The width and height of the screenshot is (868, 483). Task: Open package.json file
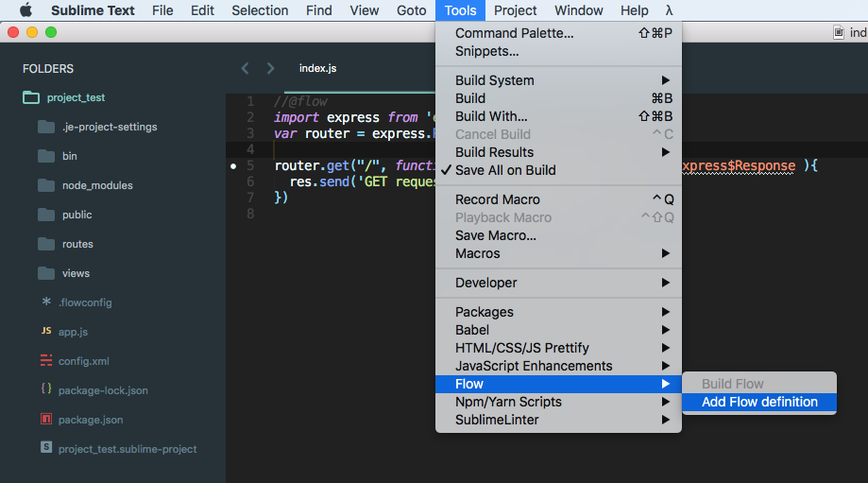[x=91, y=420]
